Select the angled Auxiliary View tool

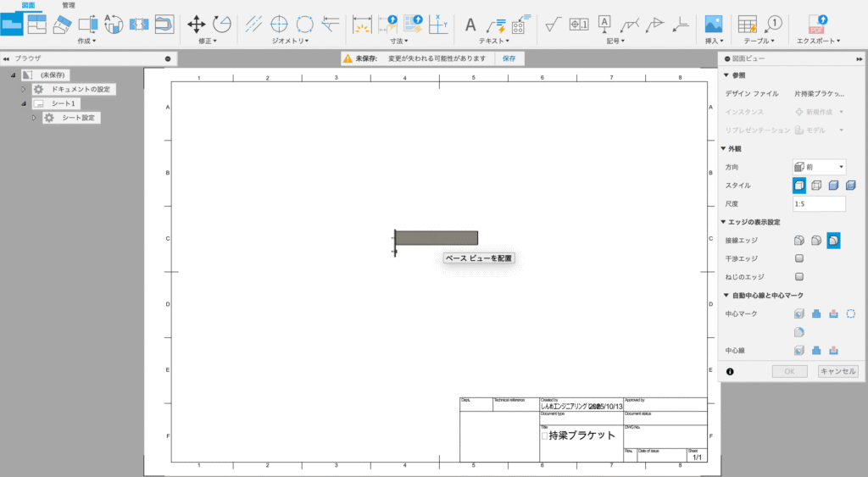click(x=62, y=25)
